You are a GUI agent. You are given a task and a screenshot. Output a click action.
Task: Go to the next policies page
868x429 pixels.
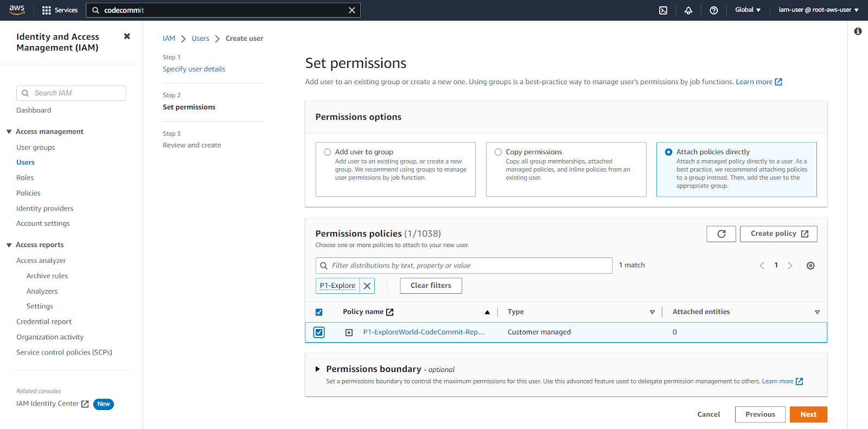[790, 266]
